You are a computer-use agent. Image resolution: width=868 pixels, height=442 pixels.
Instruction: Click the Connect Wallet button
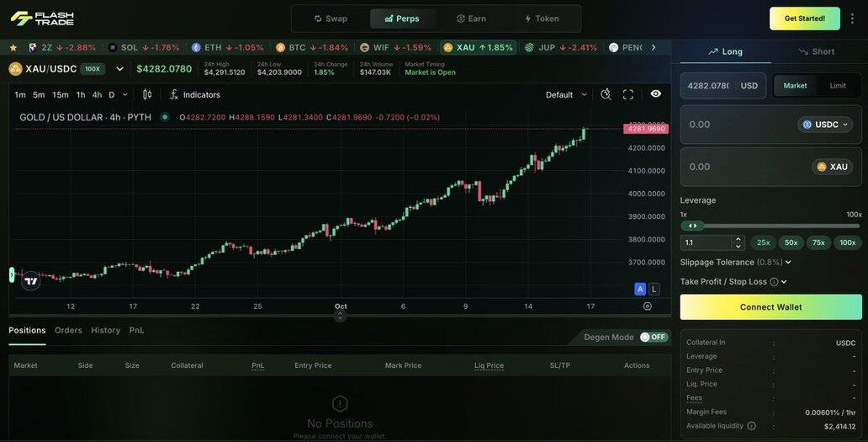click(x=770, y=307)
